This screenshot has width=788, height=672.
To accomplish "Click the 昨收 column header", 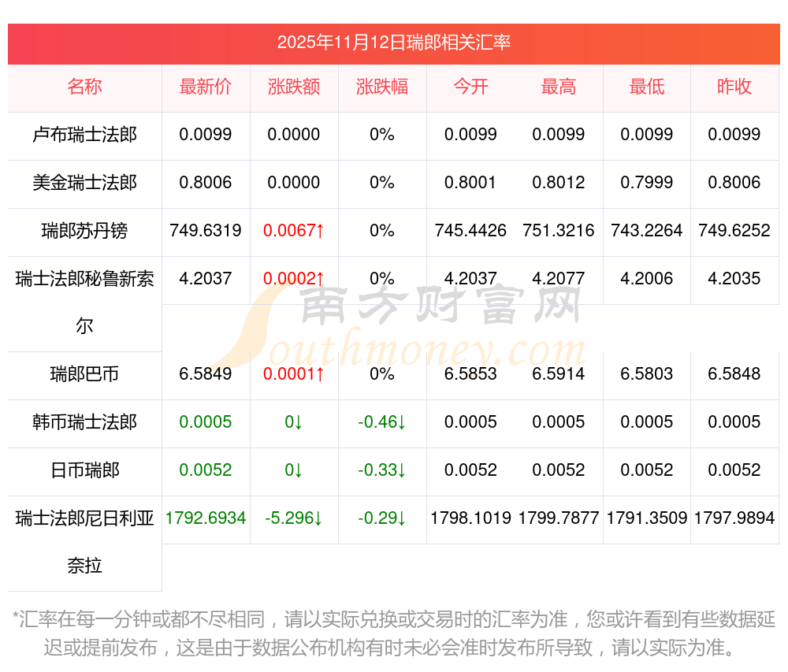I will coord(734,87).
